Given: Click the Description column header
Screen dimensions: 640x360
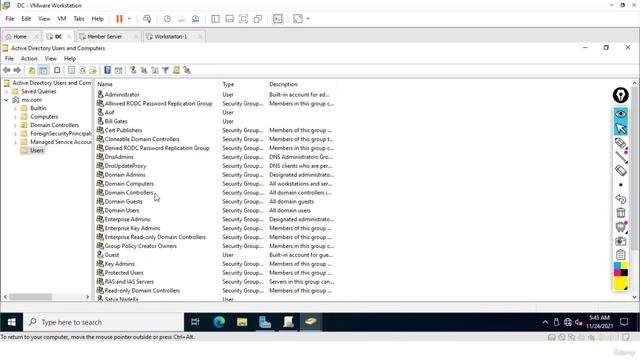Looking at the screenshot, I should pos(302,84).
